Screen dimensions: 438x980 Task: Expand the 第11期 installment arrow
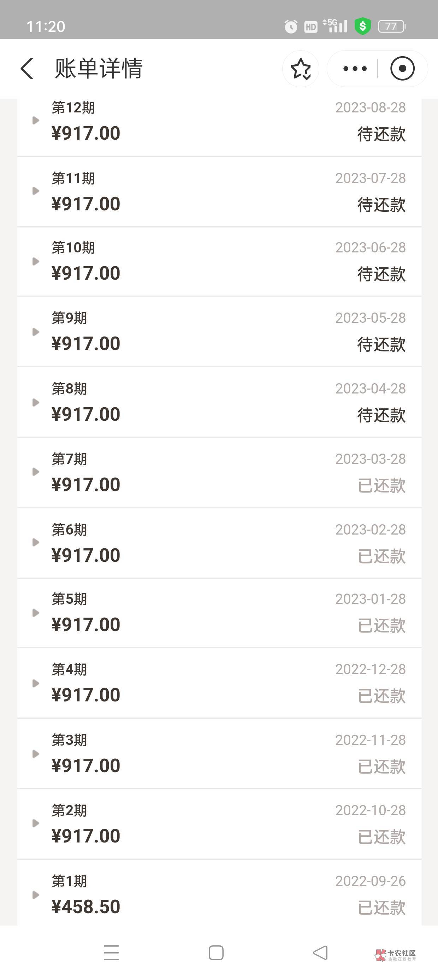36,191
